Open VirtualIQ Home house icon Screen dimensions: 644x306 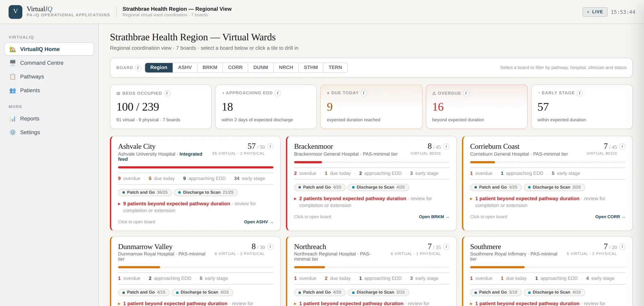(13, 49)
